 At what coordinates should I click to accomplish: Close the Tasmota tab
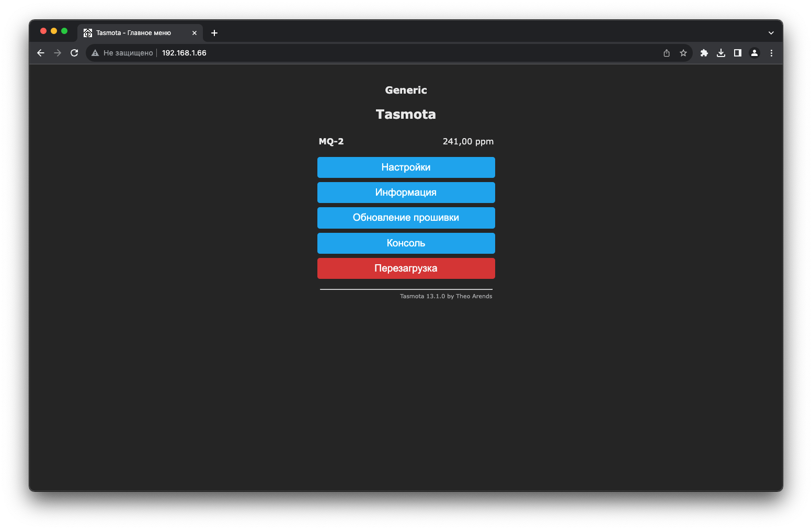(195, 33)
